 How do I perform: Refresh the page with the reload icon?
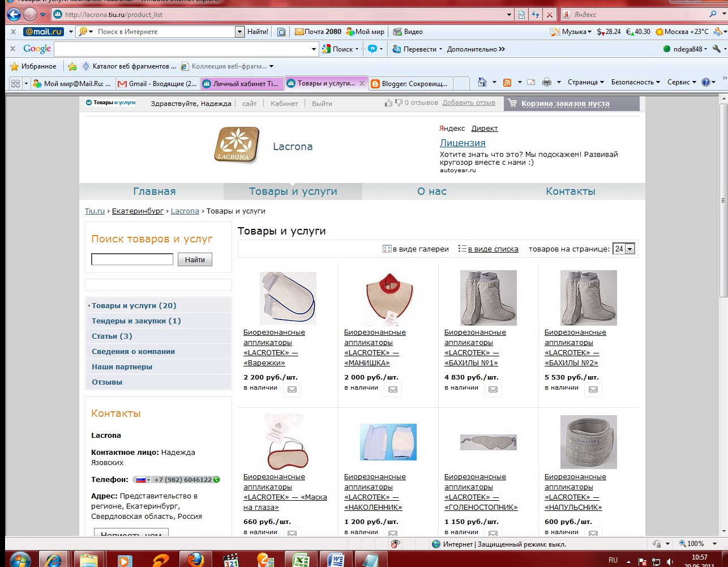pyautogui.click(x=535, y=15)
